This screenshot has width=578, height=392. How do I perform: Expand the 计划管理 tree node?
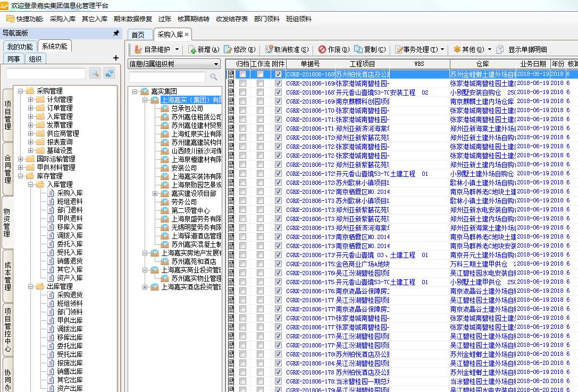(31, 99)
